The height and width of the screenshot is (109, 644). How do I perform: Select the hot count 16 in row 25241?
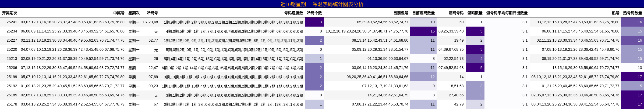click(x=632, y=22)
